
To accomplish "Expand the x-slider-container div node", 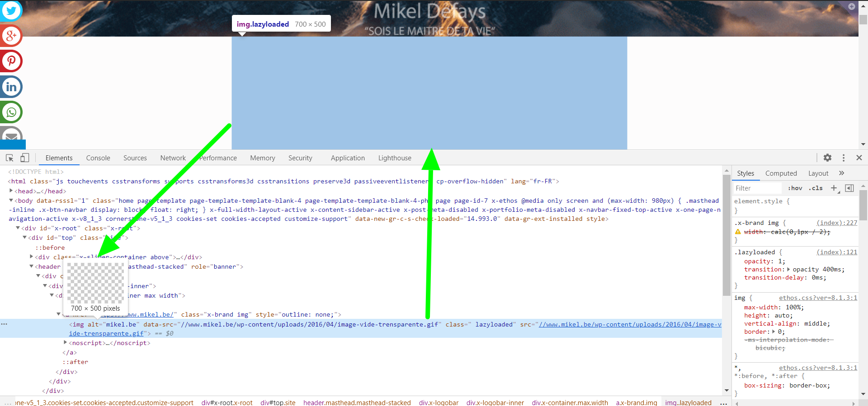I will (x=32, y=257).
